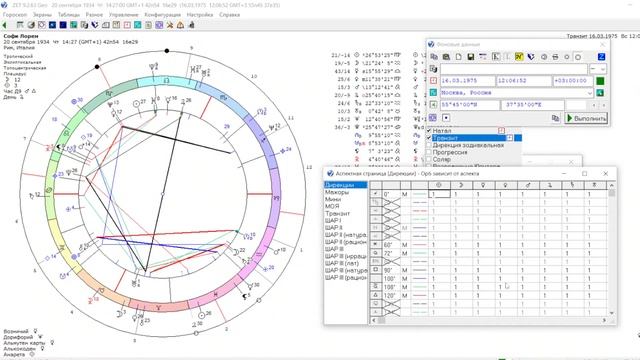Click scroll down arrow of aspect table

click(x=611, y=313)
